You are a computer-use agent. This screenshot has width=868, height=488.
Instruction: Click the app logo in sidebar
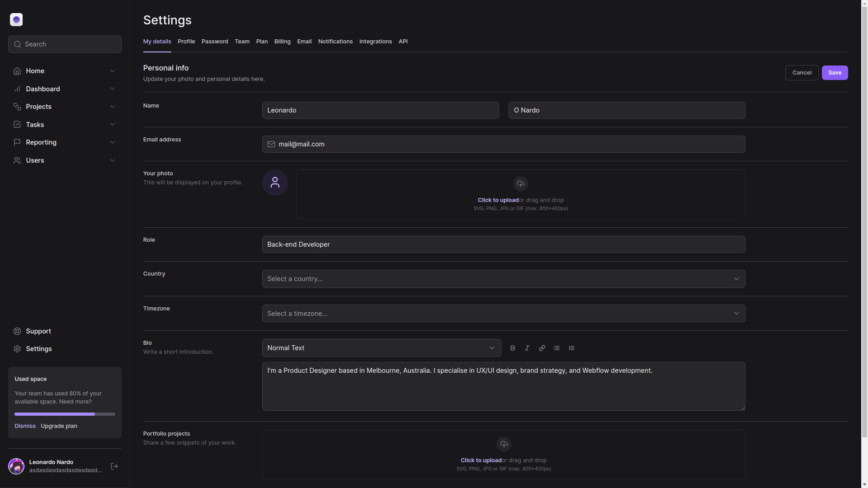[16, 19]
